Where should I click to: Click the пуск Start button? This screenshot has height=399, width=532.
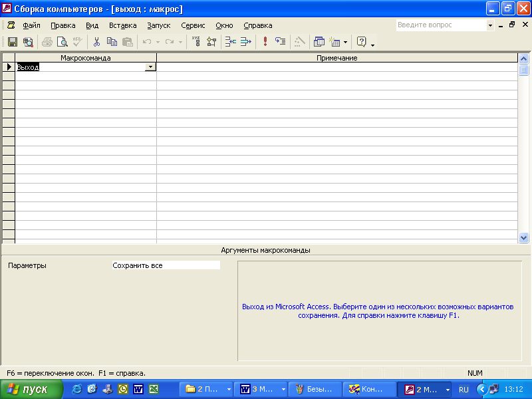[x=28, y=390]
